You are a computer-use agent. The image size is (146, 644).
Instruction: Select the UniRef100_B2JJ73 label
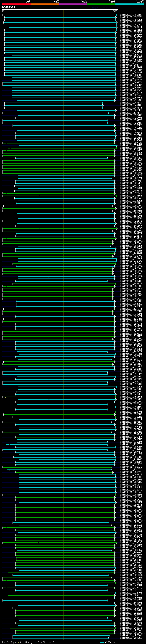pos(131,156)
